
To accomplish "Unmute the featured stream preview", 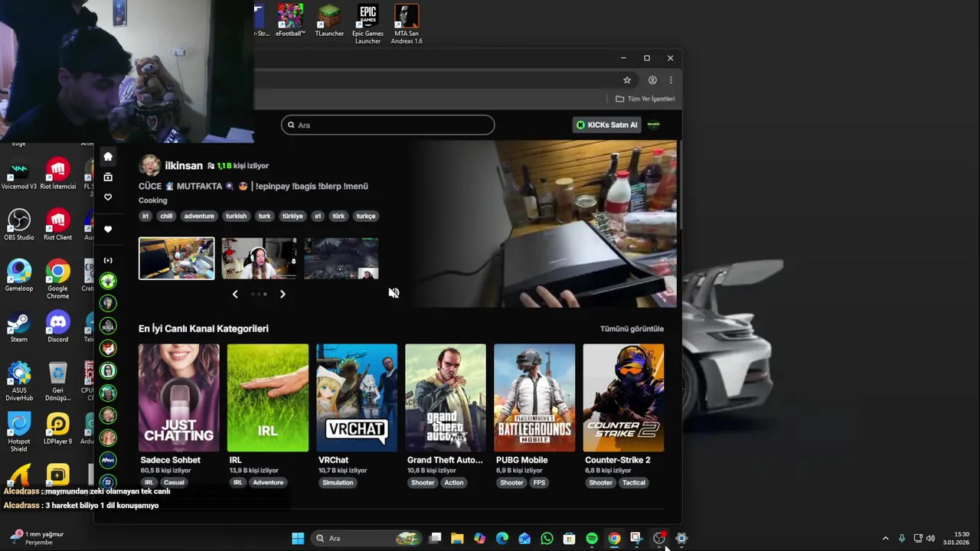I will (x=394, y=293).
